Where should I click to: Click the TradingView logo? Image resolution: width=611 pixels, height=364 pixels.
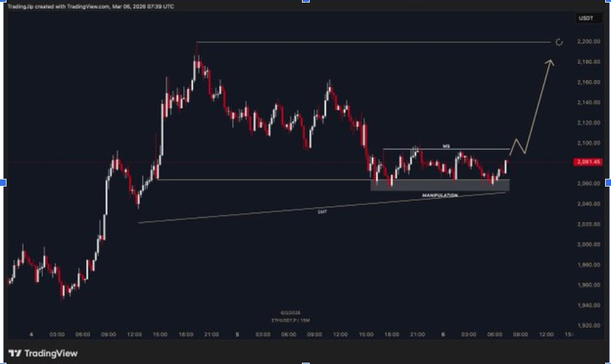(x=43, y=354)
